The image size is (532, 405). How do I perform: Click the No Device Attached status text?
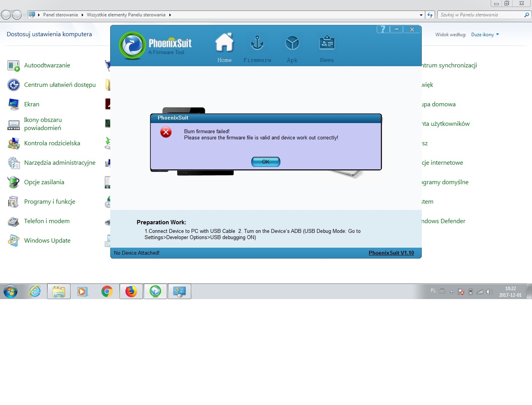137,253
